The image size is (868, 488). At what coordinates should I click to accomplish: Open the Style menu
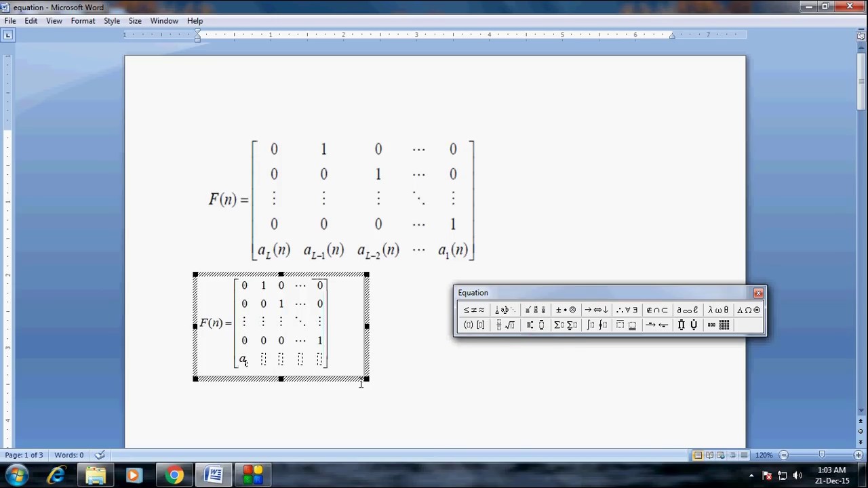point(112,21)
